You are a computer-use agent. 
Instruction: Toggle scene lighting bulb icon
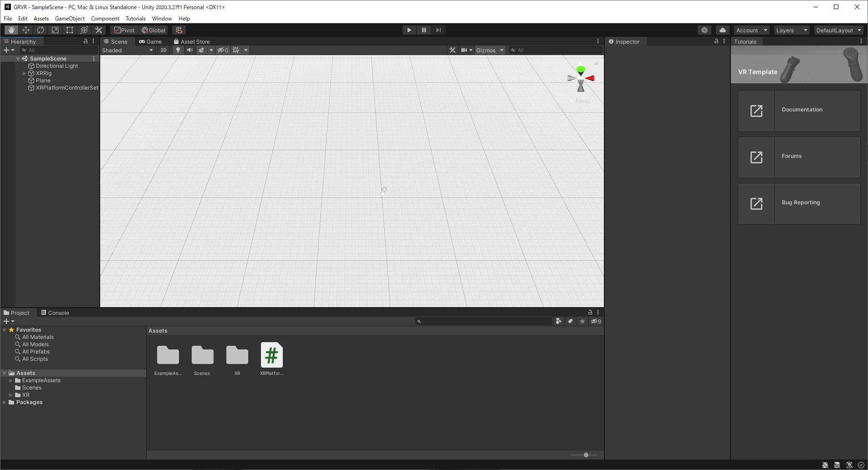178,50
